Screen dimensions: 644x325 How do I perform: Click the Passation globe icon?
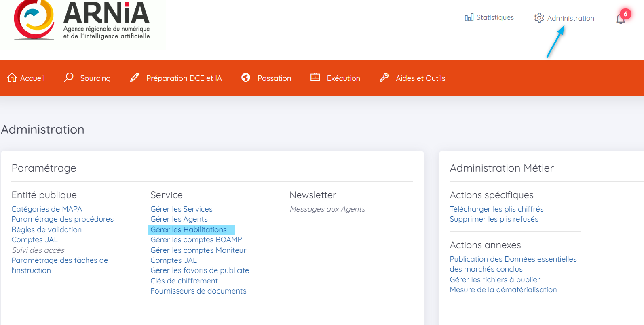(x=246, y=78)
